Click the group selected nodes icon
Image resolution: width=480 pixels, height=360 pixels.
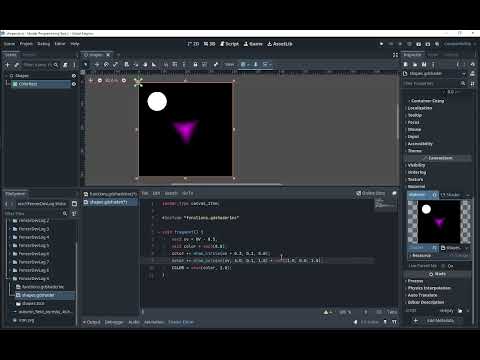coord(205,64)
